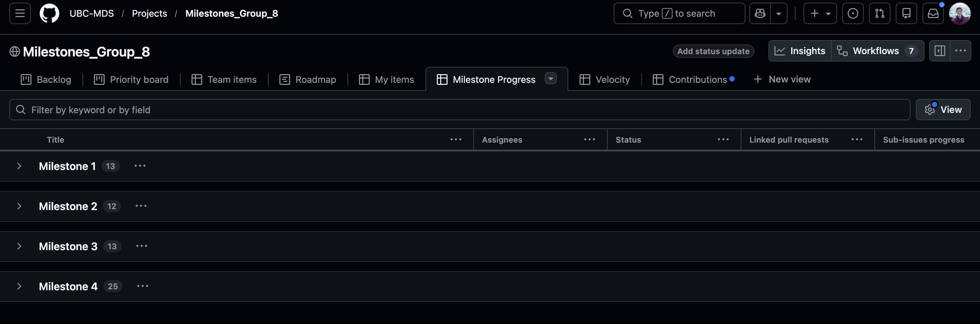
Task: Switch to the Roadmap tab
Action: [308, 79]
